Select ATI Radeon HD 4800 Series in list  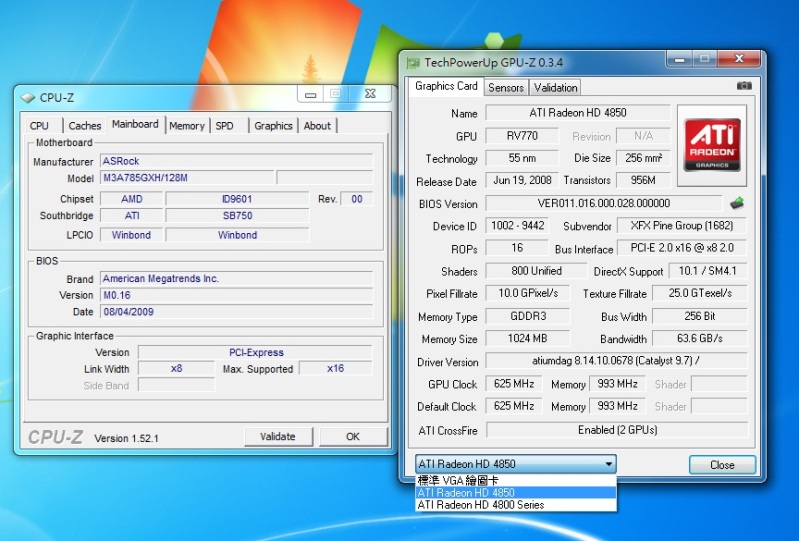click(x=516, y=505)
